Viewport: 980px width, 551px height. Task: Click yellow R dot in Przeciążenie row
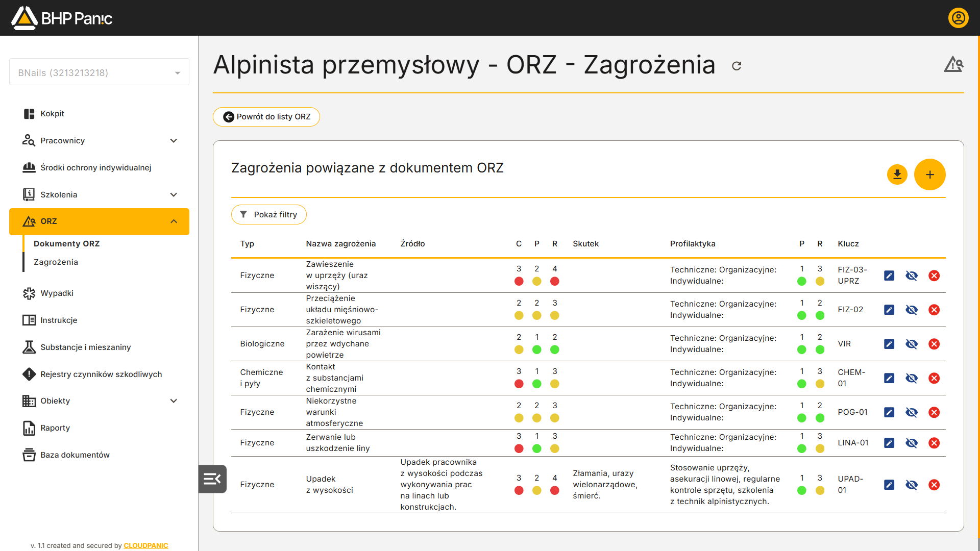(x=554, y=315)
